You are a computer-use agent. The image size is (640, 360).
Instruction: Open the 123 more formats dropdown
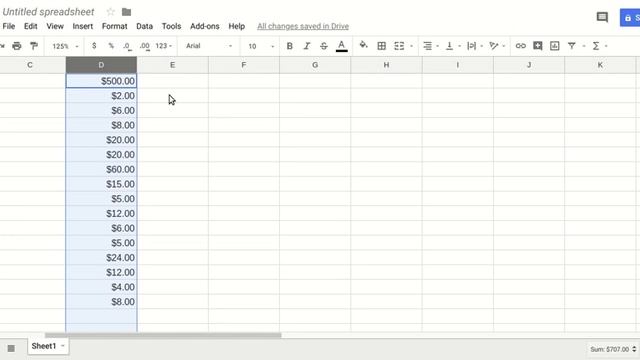point(163,46)
